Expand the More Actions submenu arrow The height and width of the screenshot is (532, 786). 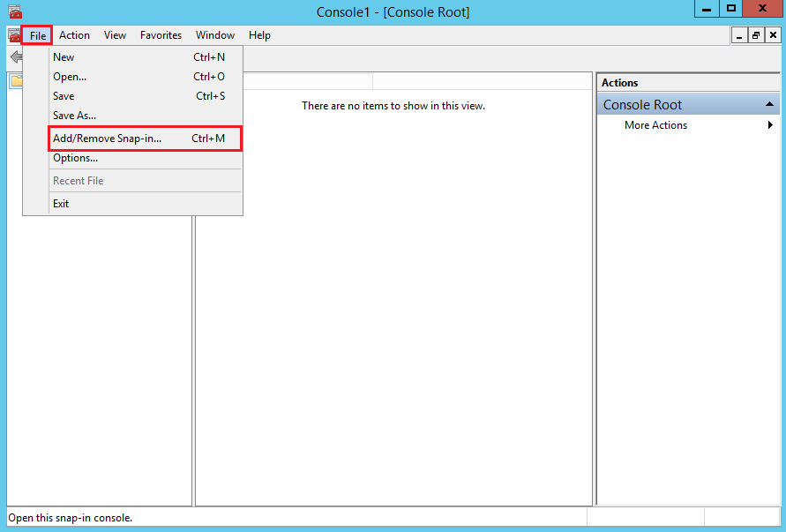[771, 125]
